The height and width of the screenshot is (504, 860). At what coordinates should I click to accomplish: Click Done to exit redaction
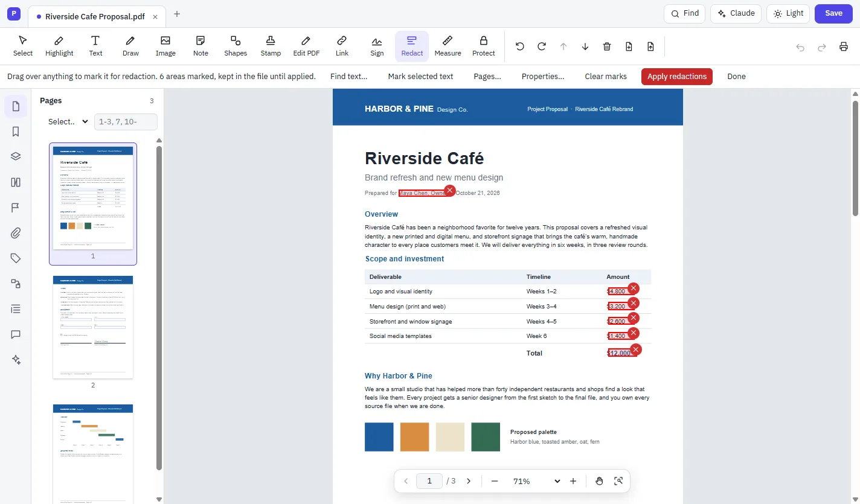736,77
